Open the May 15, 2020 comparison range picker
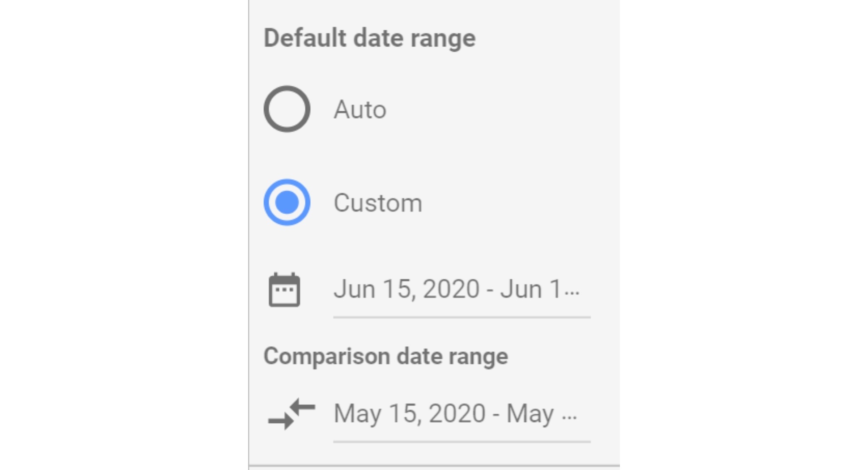The width and height of the screenshot is (868, 470). pyautogui.click(x=462, y=419)
